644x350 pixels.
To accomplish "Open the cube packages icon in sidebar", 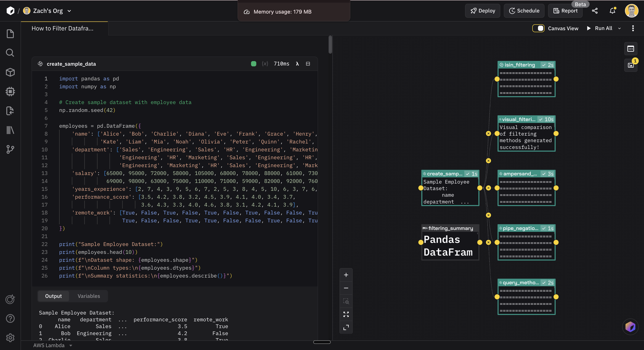I will pos(10,72).
